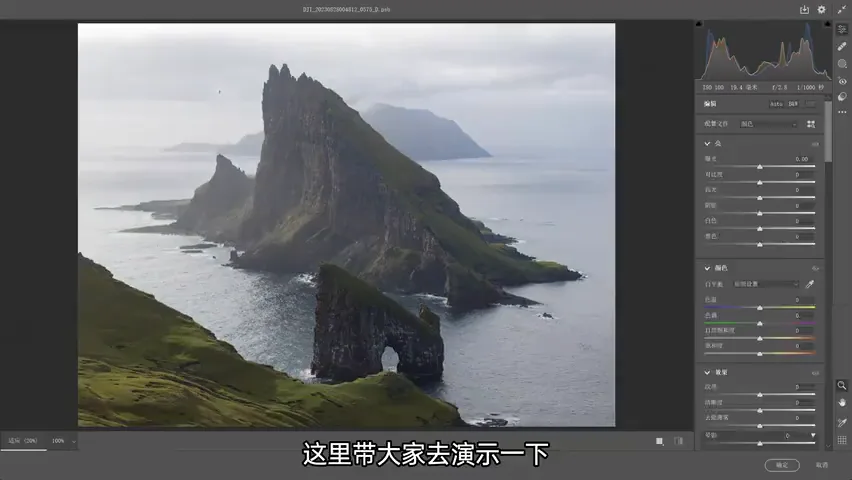Open the profile 配置文件 dropdown
Viewport: 852px width, 480px height.
click(x=768, y=124)
